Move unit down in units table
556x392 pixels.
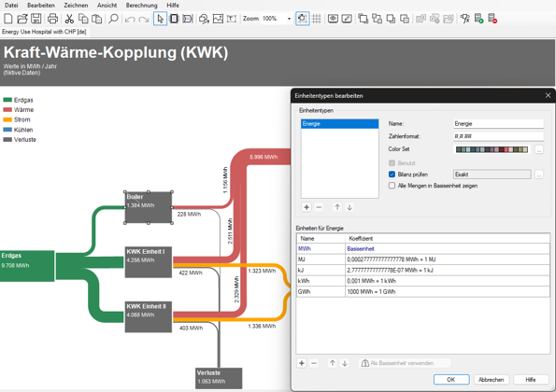click(345, 363)
